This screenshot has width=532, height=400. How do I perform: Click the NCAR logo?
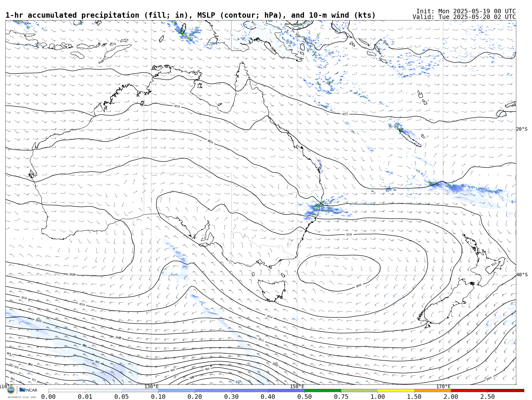pyautogui.click(x=28, y=390)
